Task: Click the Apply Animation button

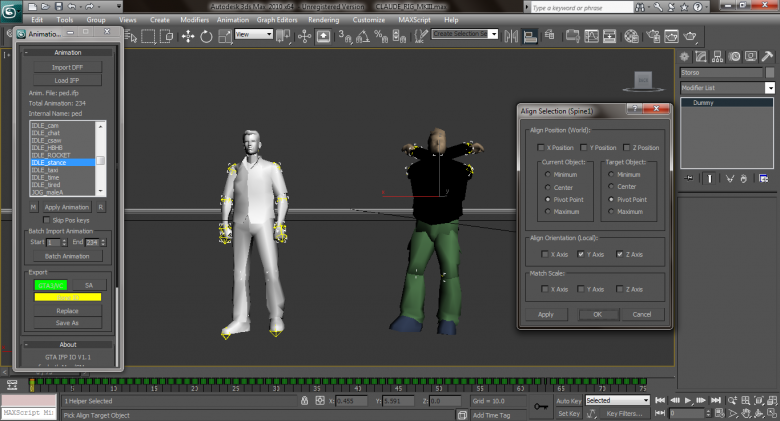Action: point(67,207)
